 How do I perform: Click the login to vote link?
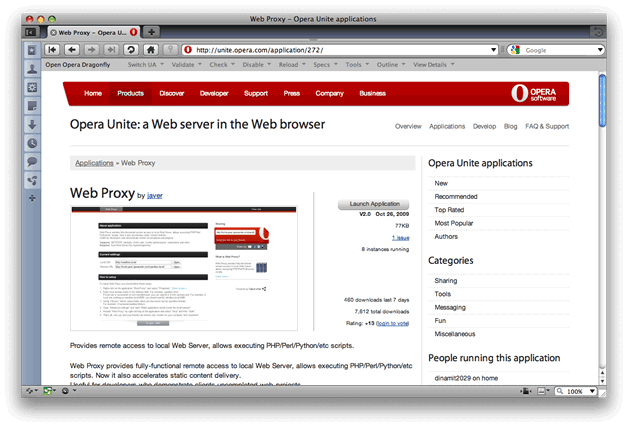pyautogui.click(x=392, y=323)
